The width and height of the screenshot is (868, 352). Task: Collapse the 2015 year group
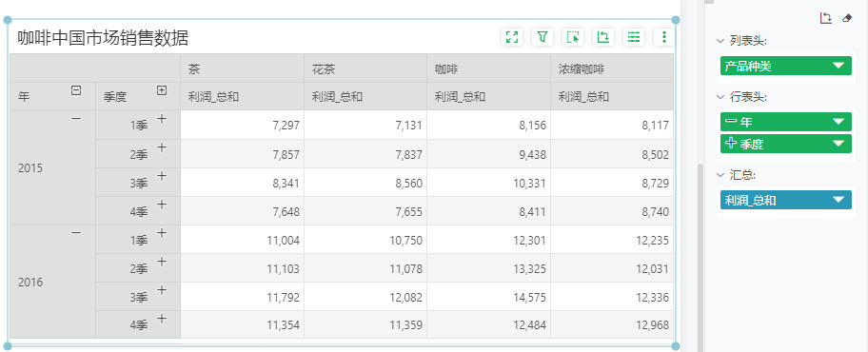(76, 118)
